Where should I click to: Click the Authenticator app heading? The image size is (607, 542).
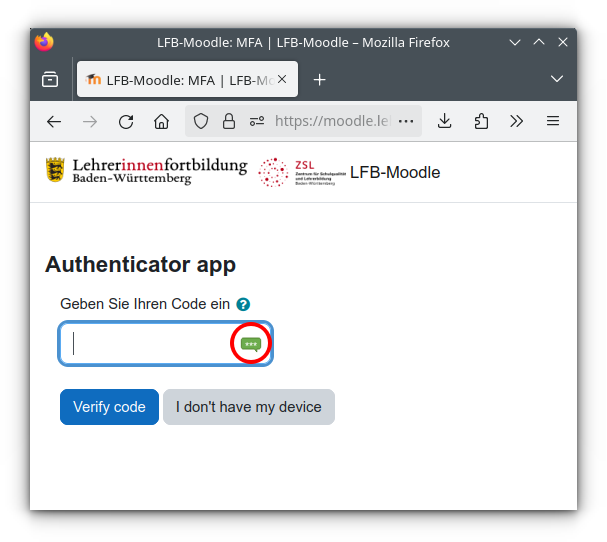(140, 265)
